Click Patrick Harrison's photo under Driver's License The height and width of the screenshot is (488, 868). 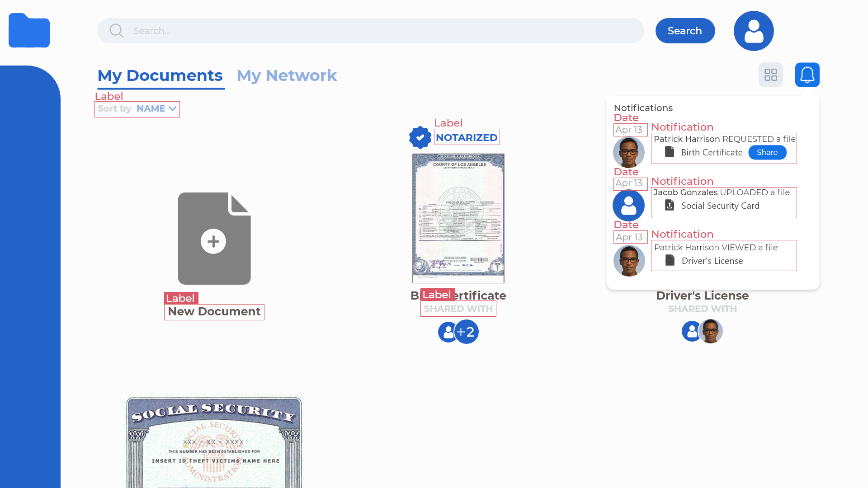[711, 331]
